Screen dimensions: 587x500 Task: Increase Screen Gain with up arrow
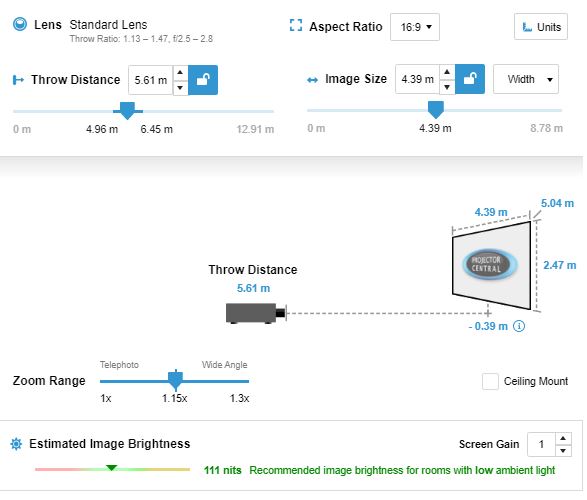point(563,439)
